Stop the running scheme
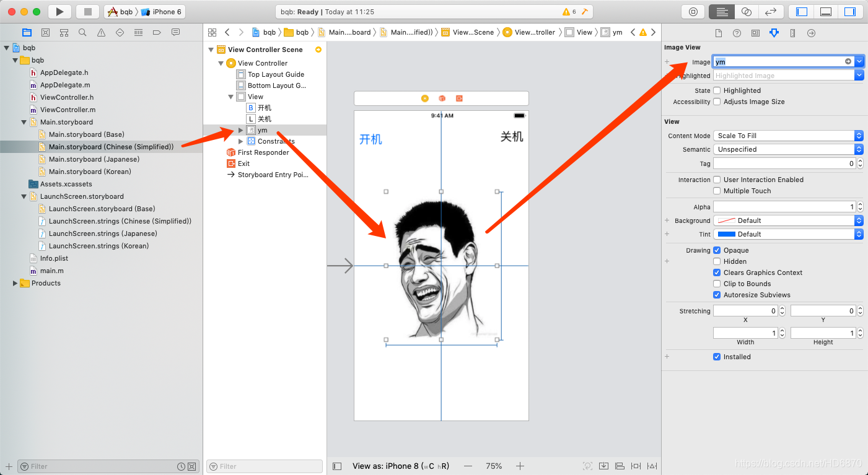The height and width of the screenshot is (475, 868). tap(87, 11)
